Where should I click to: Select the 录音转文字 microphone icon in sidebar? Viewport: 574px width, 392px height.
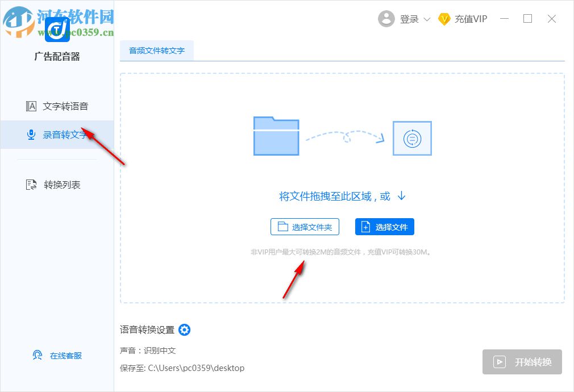tap(32, 135)
